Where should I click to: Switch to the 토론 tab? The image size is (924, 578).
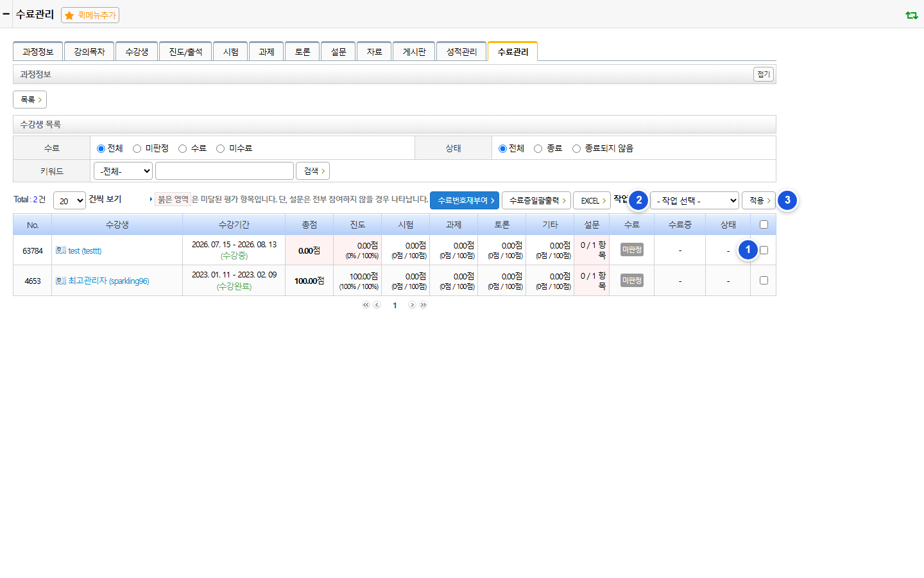pos(302,51)
